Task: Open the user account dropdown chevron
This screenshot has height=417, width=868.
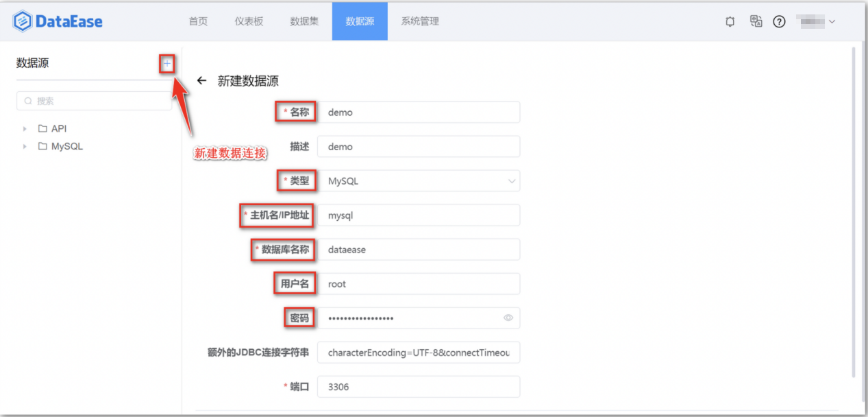Action: tap(832, 21)
